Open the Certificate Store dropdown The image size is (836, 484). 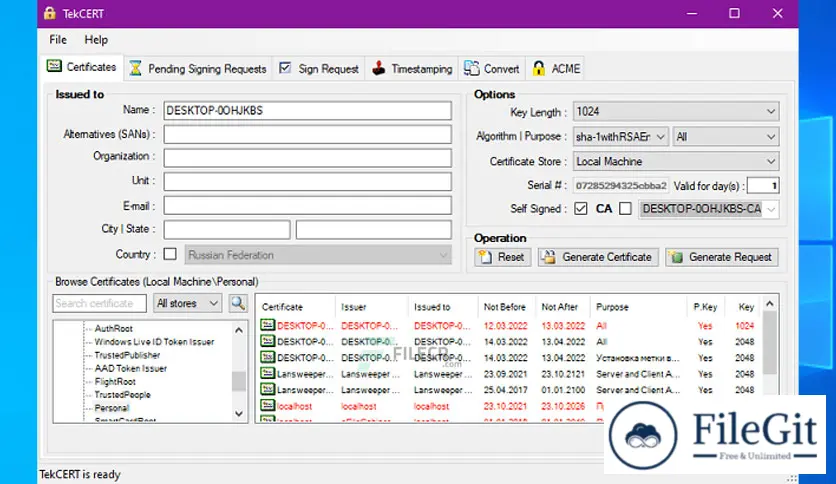point(676,162)
